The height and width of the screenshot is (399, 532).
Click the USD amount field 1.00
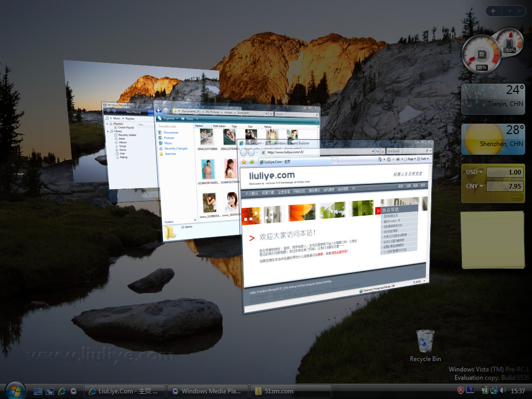(505, 172)
